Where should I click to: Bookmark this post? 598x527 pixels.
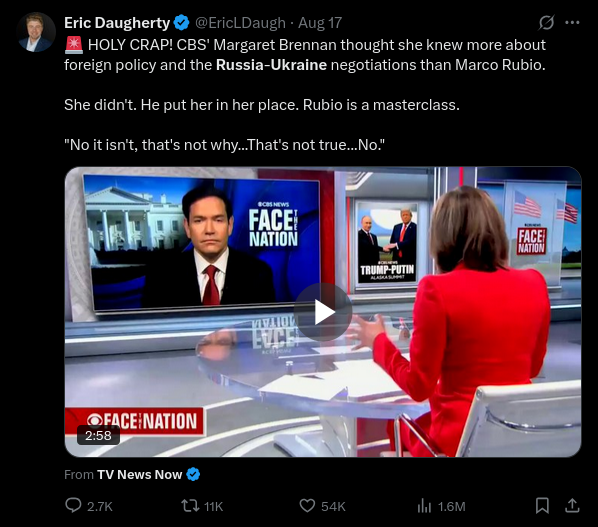tap(542, 506)
